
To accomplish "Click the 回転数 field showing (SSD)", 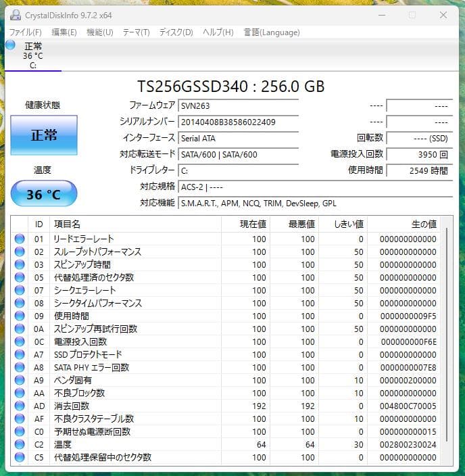I will pyautogui.click(x=420, y=139).
